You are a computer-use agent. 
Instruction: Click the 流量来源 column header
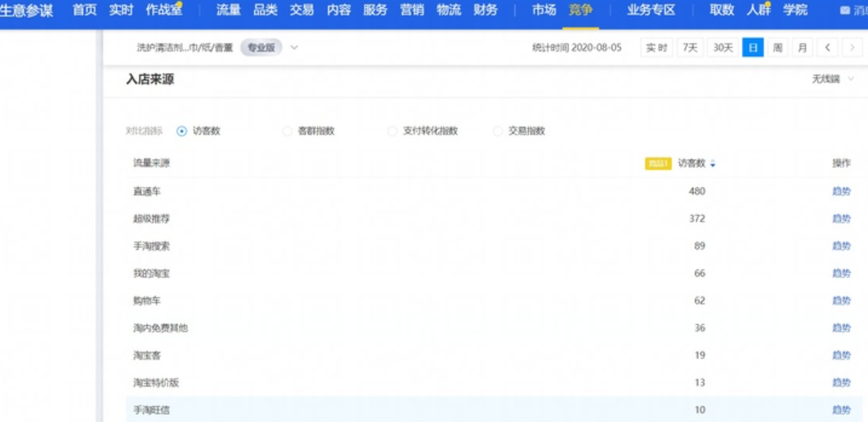coord(151,163)
